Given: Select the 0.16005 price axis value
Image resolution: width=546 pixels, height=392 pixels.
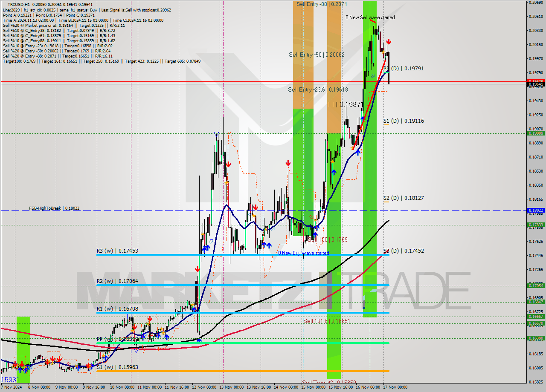Looking at the screenshot, I should pos(536,368).
